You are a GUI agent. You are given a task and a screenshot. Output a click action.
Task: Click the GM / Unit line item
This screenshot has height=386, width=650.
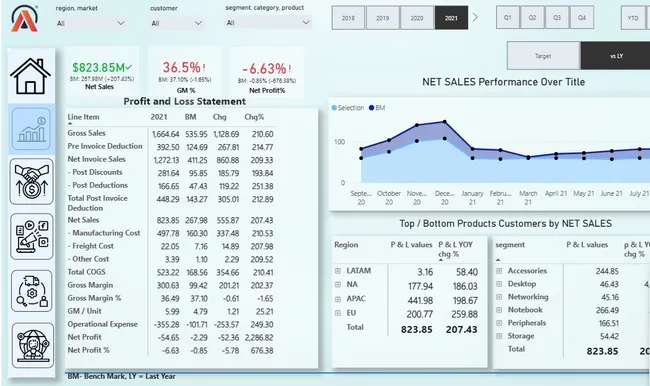point(85,311)
